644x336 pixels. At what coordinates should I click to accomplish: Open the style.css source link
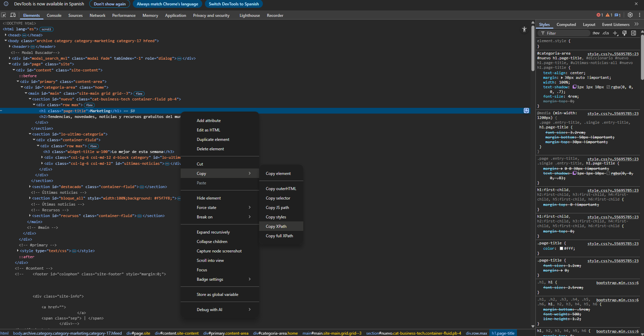(x=613, y=54)
